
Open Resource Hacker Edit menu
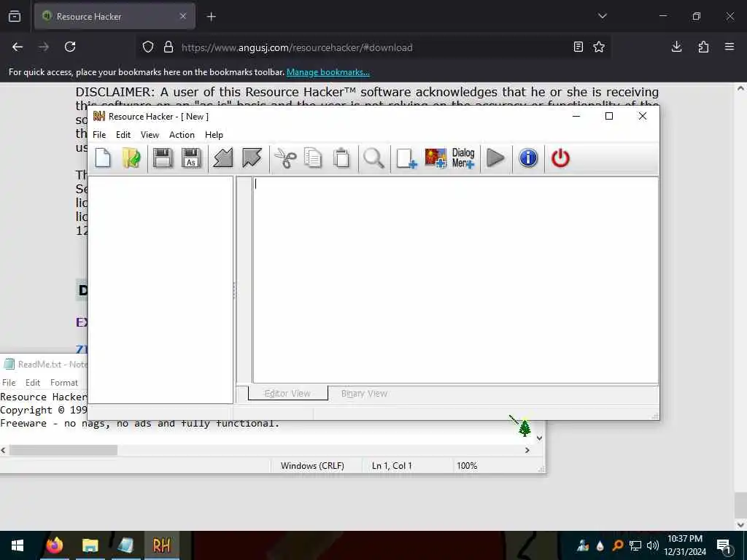click(x=123, y=135)
